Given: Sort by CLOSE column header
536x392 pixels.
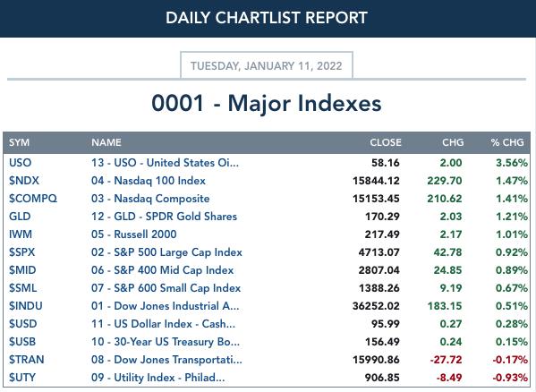Looking at the screenshot, I should [x=386, y=142].
